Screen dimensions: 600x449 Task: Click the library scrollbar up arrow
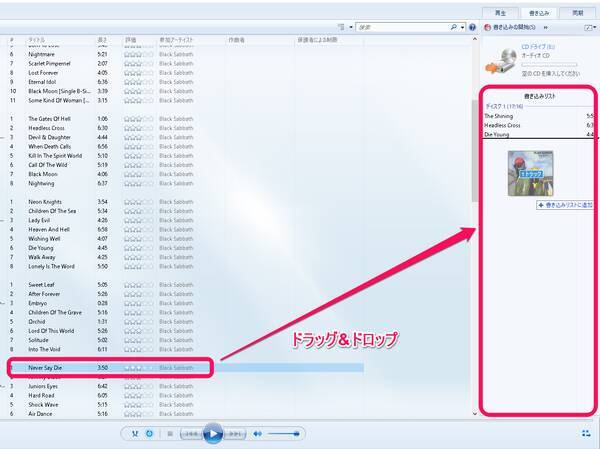pos(475,39)
